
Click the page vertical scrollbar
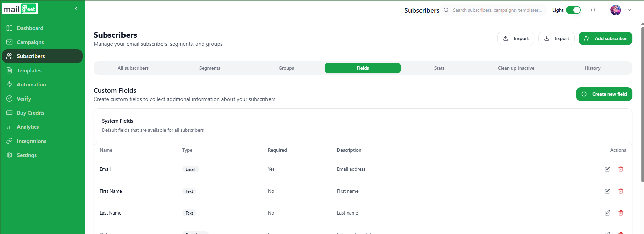pos(642,104)
